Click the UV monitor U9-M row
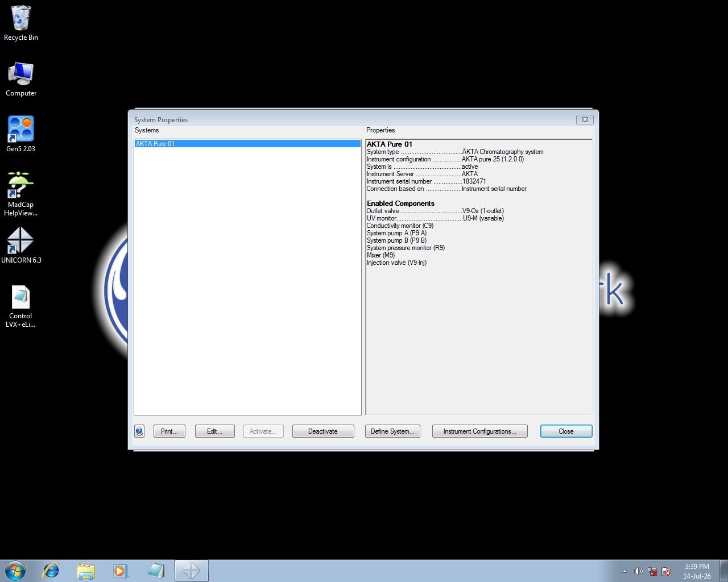 [436, 218]
